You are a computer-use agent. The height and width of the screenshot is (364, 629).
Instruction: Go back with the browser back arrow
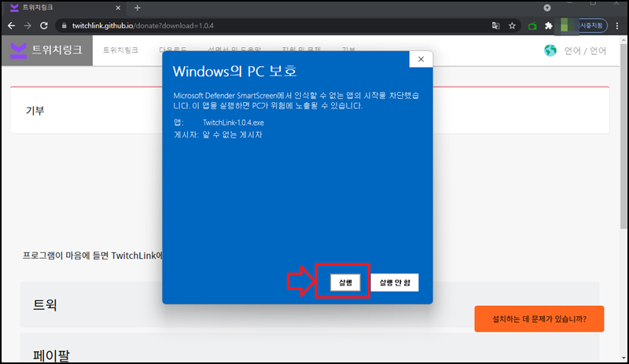click(11, 26)
